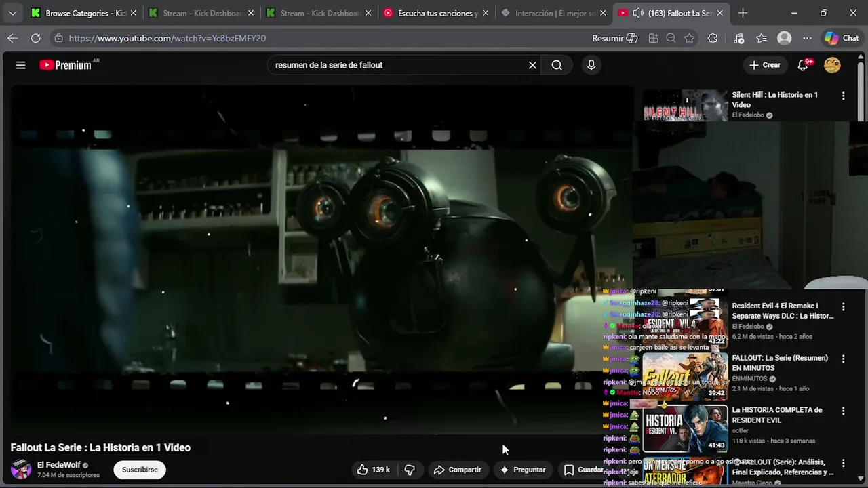The image size is (868, 488).
Task: Open El FedeWolf channel avatar
Action: [x=21, y=470]
